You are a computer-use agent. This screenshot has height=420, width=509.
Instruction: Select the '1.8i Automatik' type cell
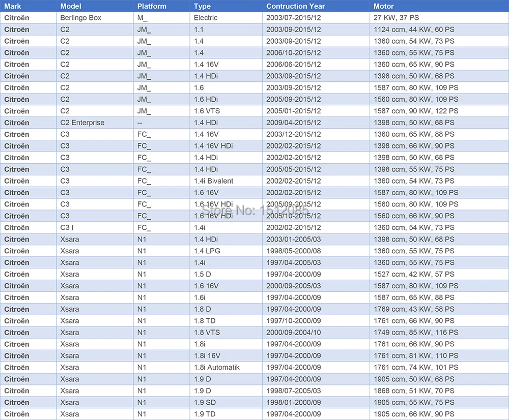tap(226, 368)
